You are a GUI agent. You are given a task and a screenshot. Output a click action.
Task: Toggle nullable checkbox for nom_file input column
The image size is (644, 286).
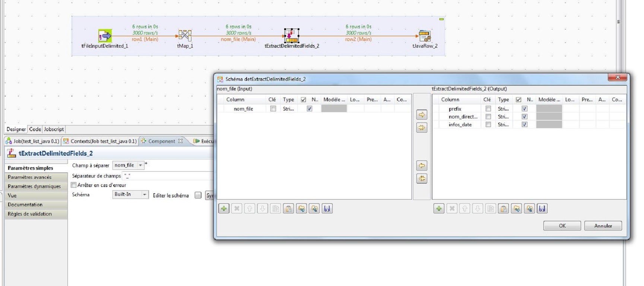pyautogui.click(x=310, y=109)
